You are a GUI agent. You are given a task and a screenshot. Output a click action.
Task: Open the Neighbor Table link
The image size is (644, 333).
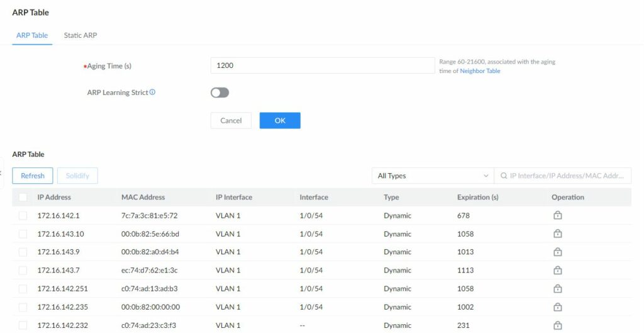pos(480,71)
